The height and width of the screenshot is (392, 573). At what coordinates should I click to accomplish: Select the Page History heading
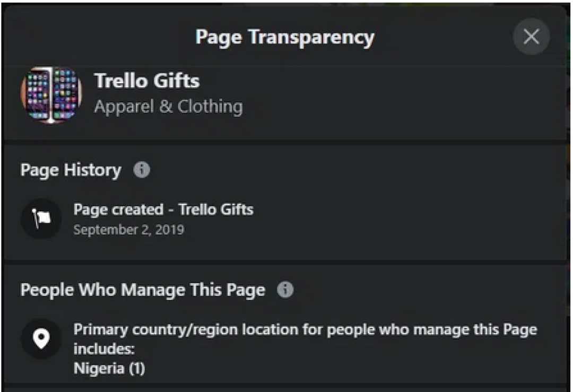click(71, 170)
